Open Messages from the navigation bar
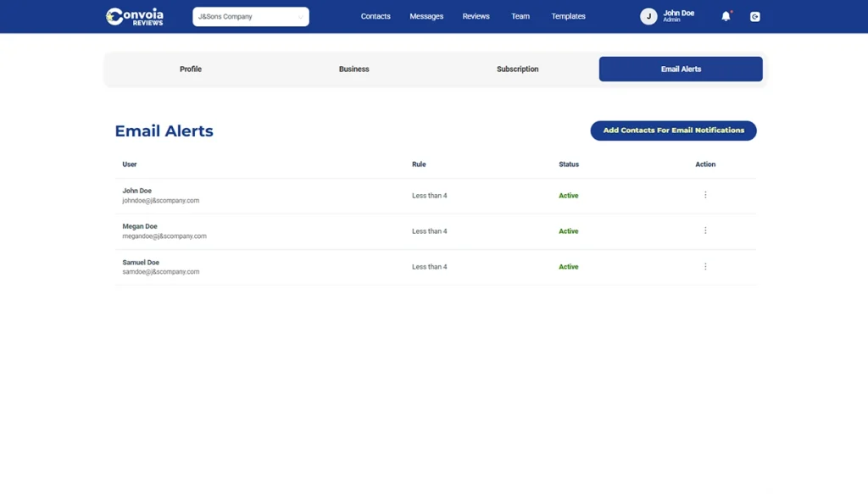The height and width of the screenshot is (494, 868). click(426, 16)
